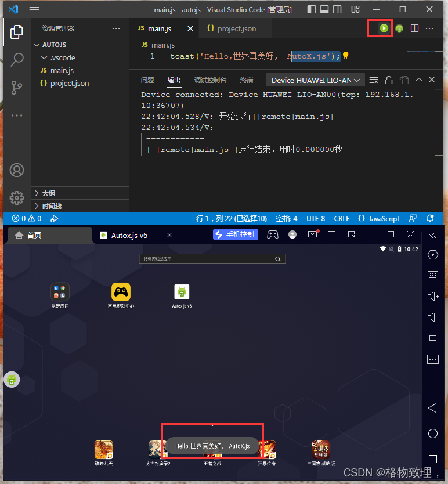Viewport: 448px width, 484px height.
Task: Change indentation via 空格: 4
Action: point(287,219)
